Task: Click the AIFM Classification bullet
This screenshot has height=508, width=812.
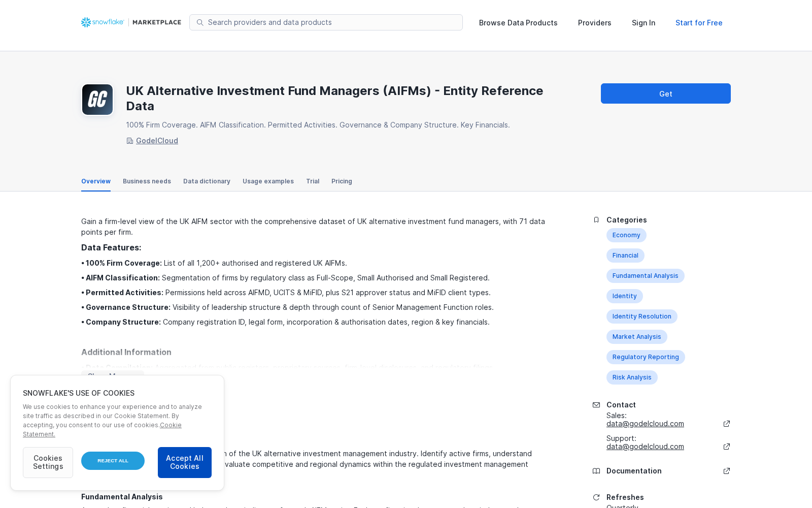Action: click(x=285, y=278)
